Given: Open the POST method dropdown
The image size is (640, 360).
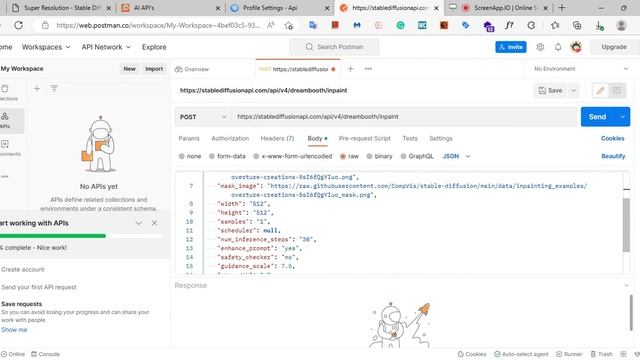Looking at the screenshot, I should coord(203,117).
